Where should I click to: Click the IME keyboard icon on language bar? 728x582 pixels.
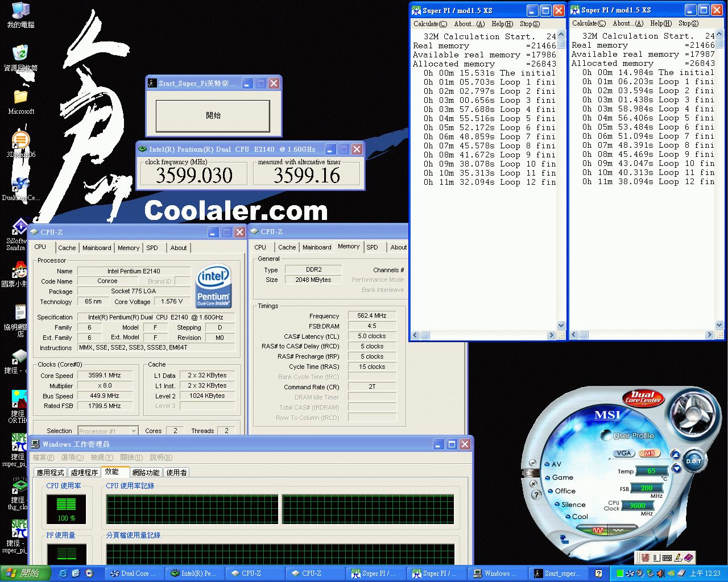(x=667, y=558)
